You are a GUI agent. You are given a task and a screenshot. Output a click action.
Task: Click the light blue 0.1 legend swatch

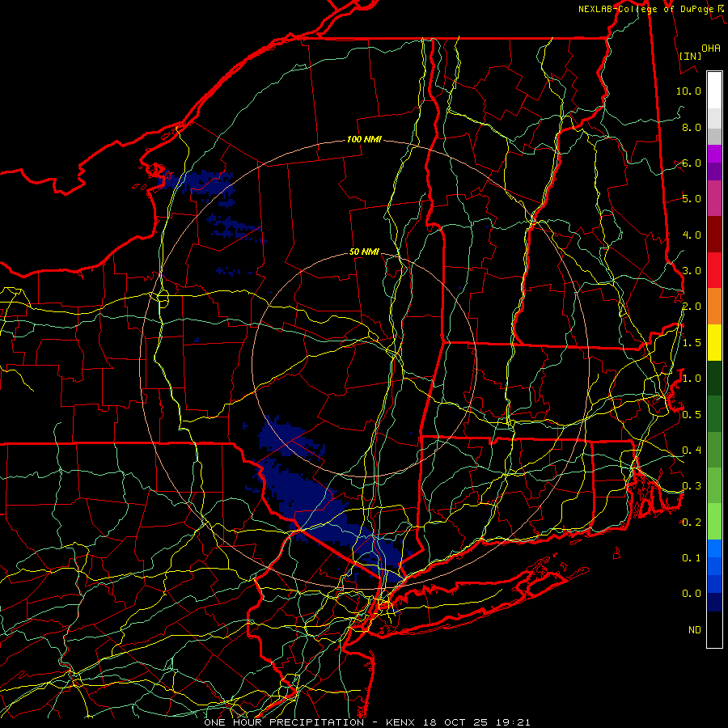pos(714,548)
